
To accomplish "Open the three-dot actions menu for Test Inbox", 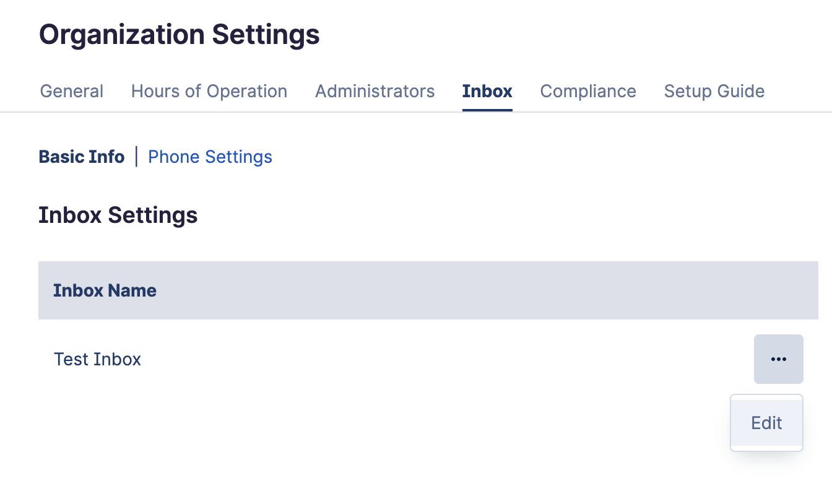I will point(778,359).
